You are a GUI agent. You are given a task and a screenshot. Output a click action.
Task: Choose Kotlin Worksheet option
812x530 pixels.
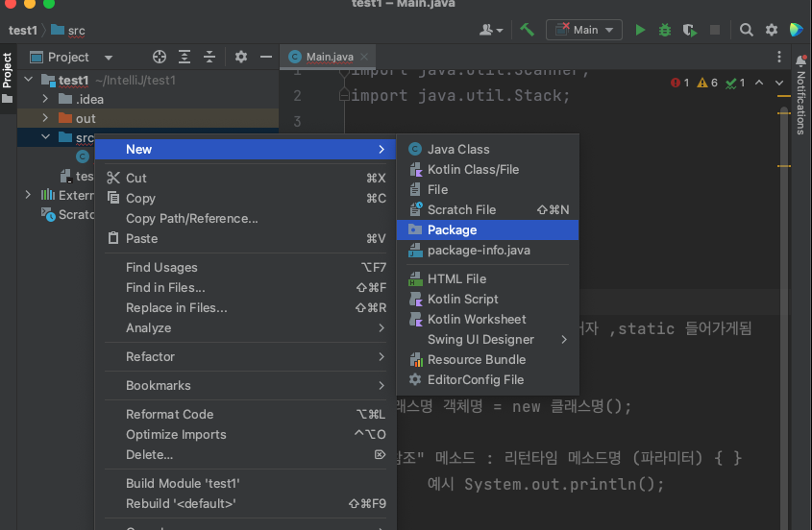click(x=488, y=320)
